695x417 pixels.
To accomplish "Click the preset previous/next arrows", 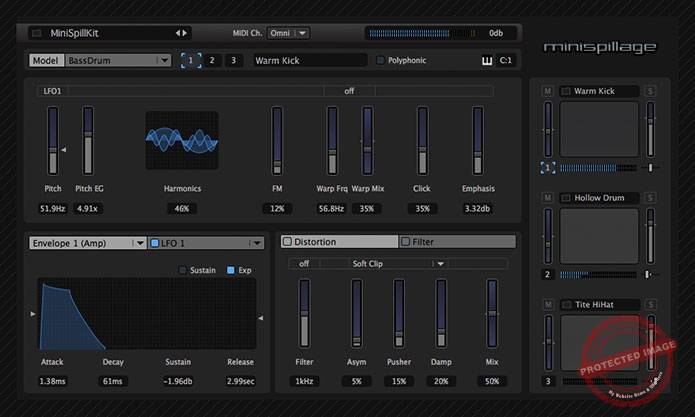I will (x=181, y=33).
